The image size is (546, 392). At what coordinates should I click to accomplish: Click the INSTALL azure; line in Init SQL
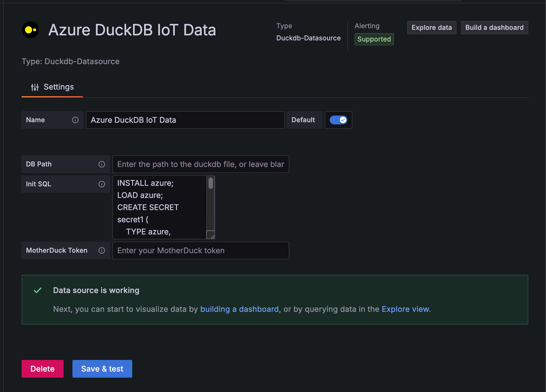pos(145,183)
